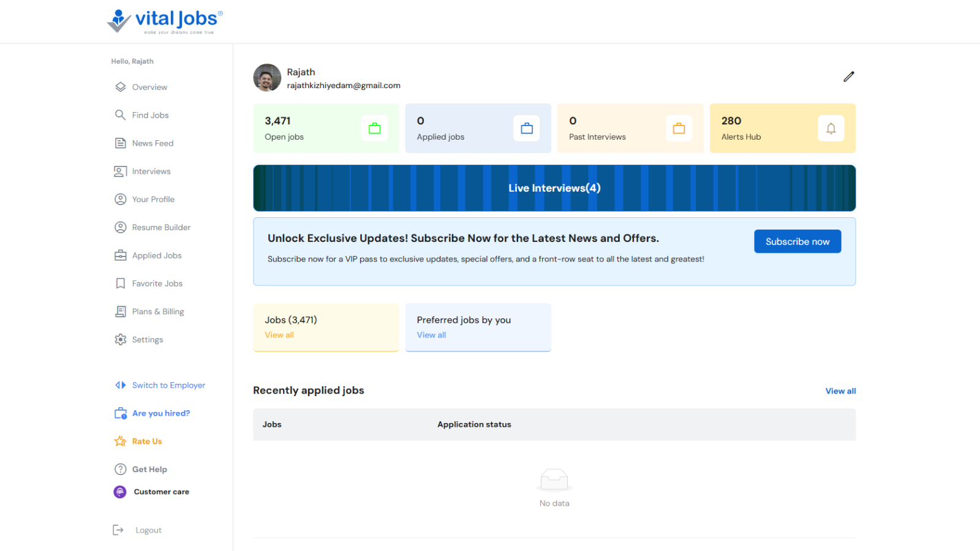
Task: Open the 0 Past Interviews card
Action: (630, 128)
